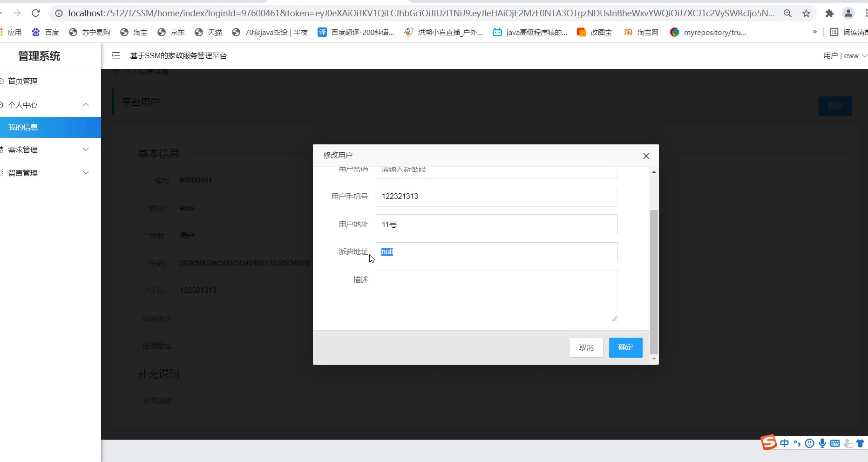The height and width of the screenshot is (462, 868).
Task: Open the browser extensions puzzle icon
Action: click(x=829, y=14)
